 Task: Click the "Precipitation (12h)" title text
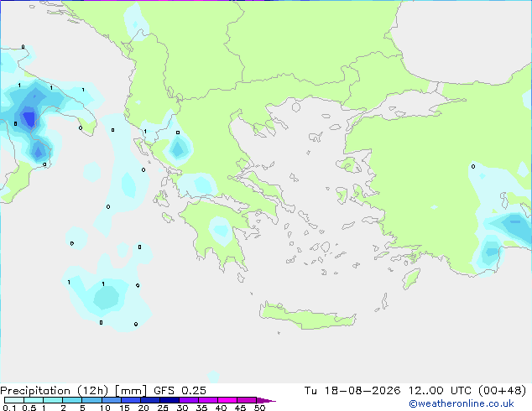tap(55, 391)
